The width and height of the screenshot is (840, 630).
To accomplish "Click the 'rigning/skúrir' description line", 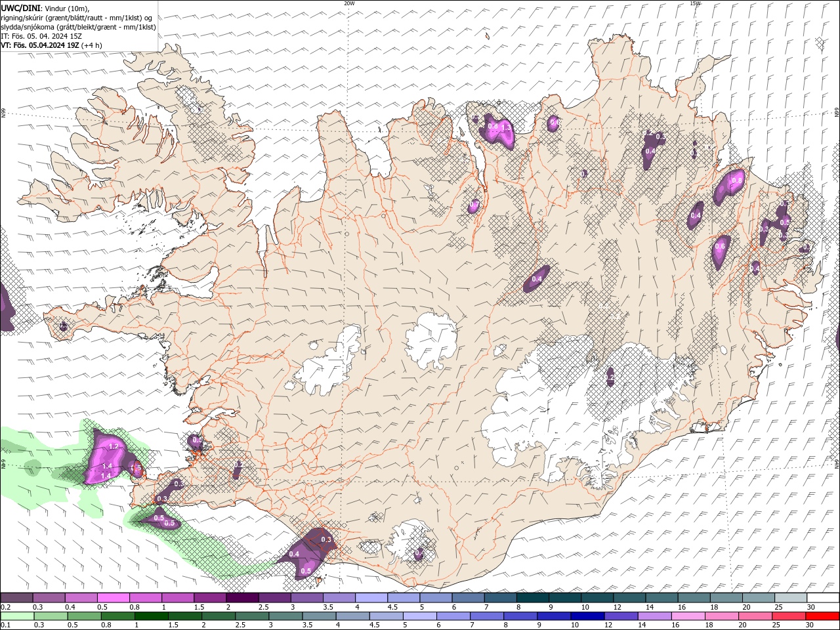I will coord(77,18).
